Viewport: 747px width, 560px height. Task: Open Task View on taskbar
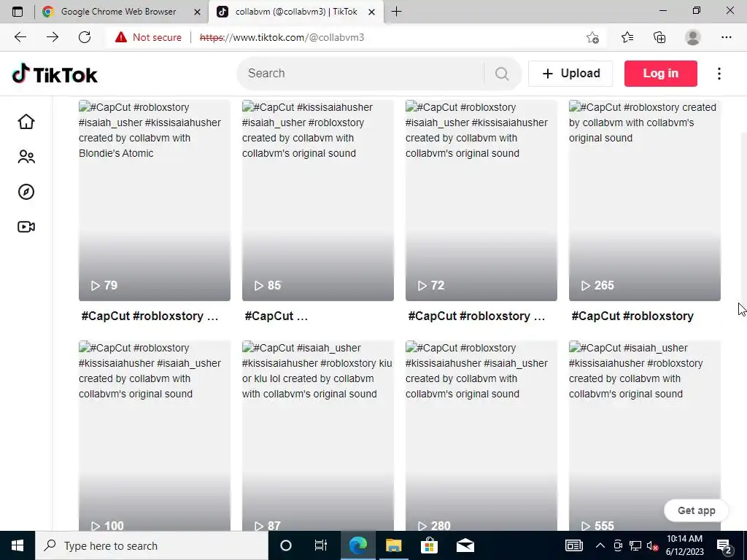click(x=321, y=545)
